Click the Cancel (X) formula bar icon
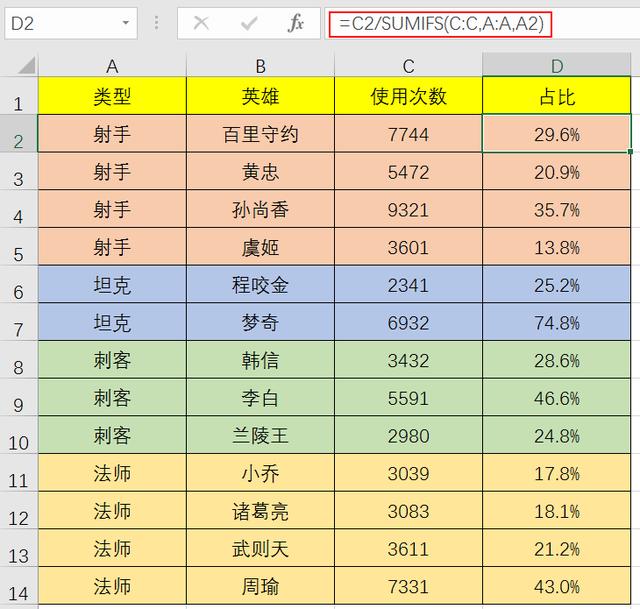640x609 pixels. click(201, 23)
